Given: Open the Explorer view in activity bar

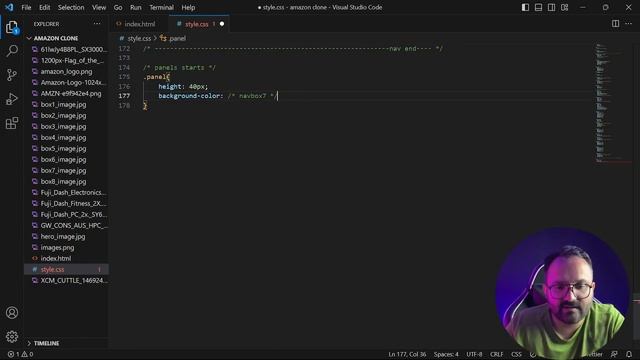Looking at the screenshot, I should (x=12, y=28).
